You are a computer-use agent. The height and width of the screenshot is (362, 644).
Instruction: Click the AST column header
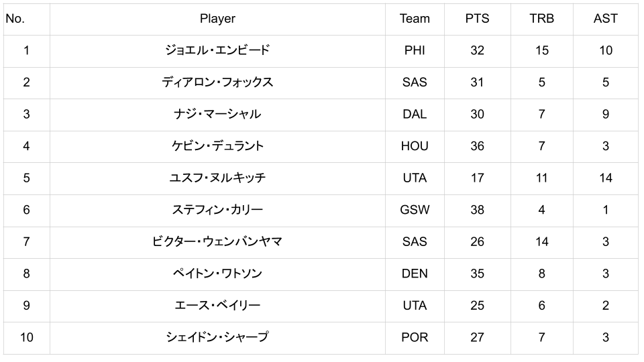click(605, 19)
